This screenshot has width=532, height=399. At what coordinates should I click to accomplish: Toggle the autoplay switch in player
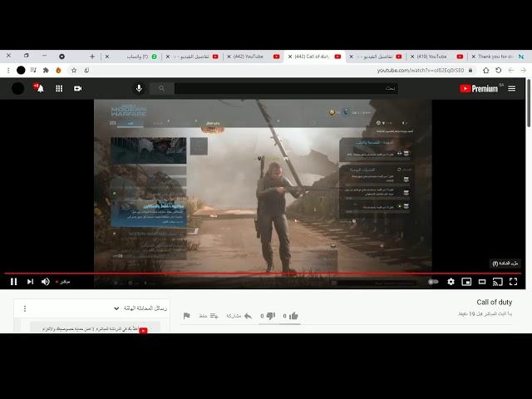(433, 282)
